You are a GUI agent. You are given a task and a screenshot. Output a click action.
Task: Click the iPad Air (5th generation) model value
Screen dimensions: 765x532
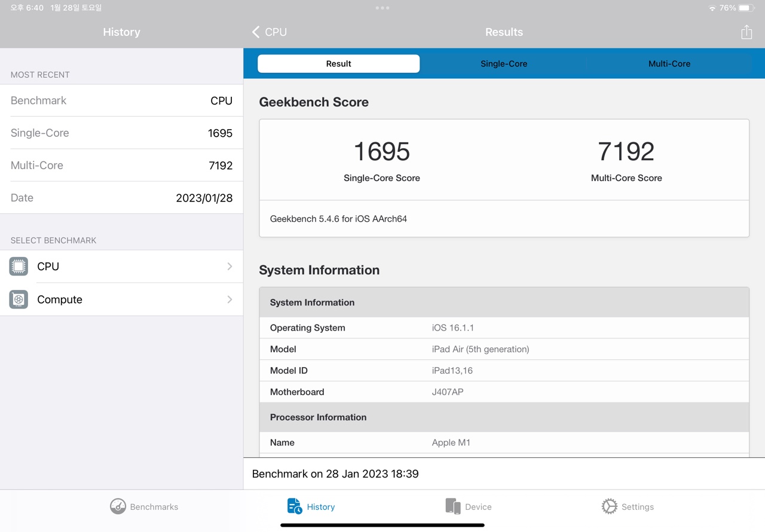(481, 349)
